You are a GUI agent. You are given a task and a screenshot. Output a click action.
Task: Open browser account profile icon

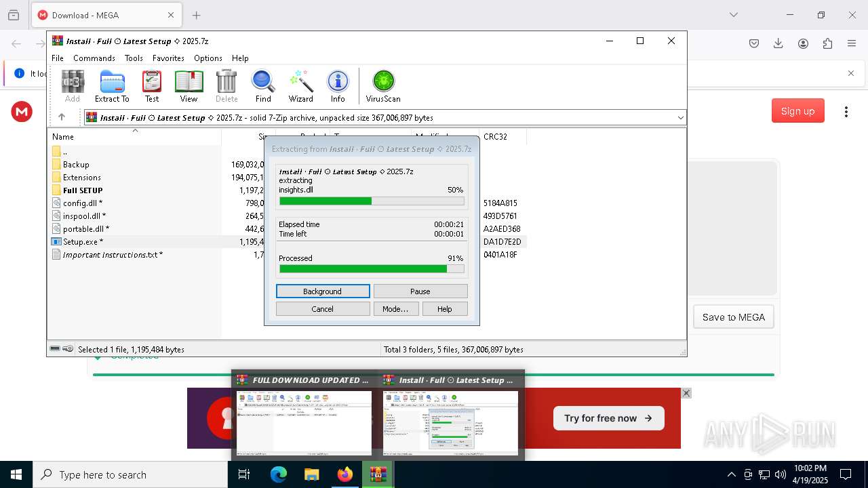[803, 43]
